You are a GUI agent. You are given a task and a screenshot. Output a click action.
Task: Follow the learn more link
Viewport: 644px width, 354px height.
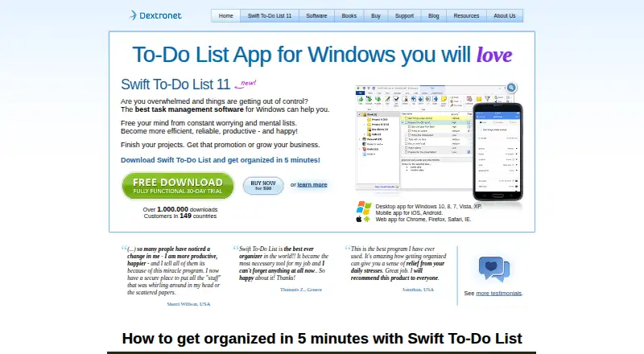click(312, 185)
